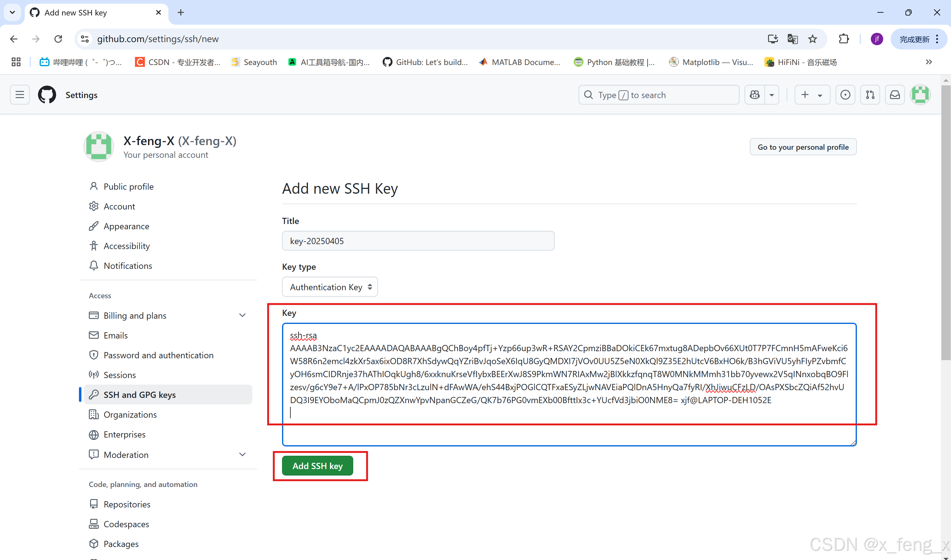Screen dimensions: 951x560
Task: Click the Google Translate page icon
Action: (792, 39)
